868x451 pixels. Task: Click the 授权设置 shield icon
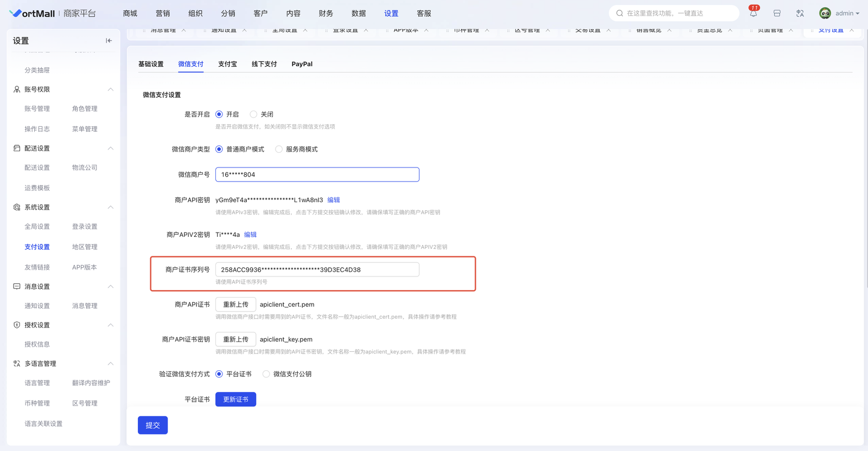[17, 325]
